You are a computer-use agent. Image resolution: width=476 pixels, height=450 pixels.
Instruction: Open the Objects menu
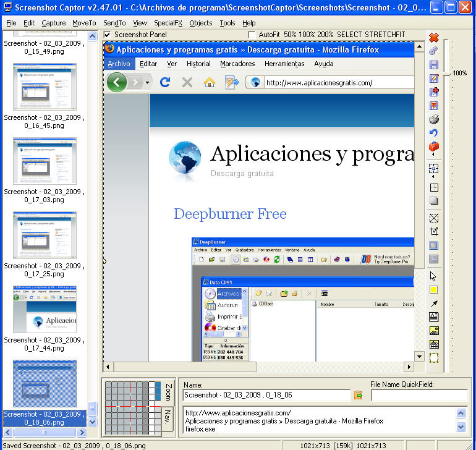click(x=201, y=23)
